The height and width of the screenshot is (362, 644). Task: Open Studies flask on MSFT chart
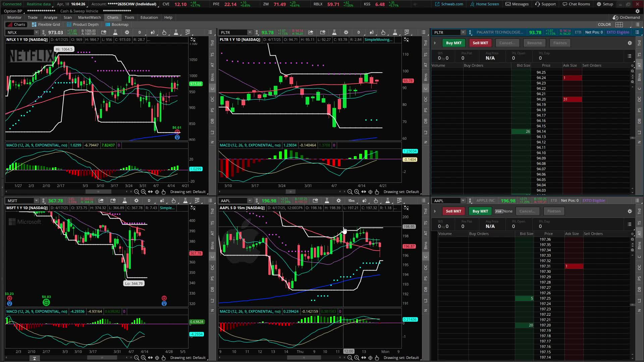[x=124, y=201]
